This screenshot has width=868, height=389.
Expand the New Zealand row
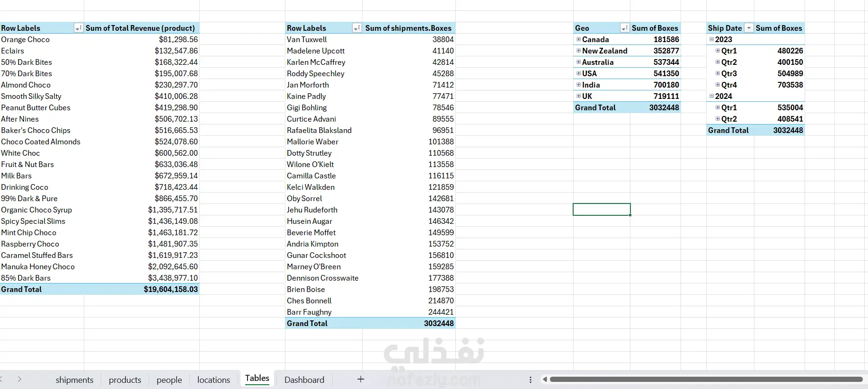coord(578,51)
